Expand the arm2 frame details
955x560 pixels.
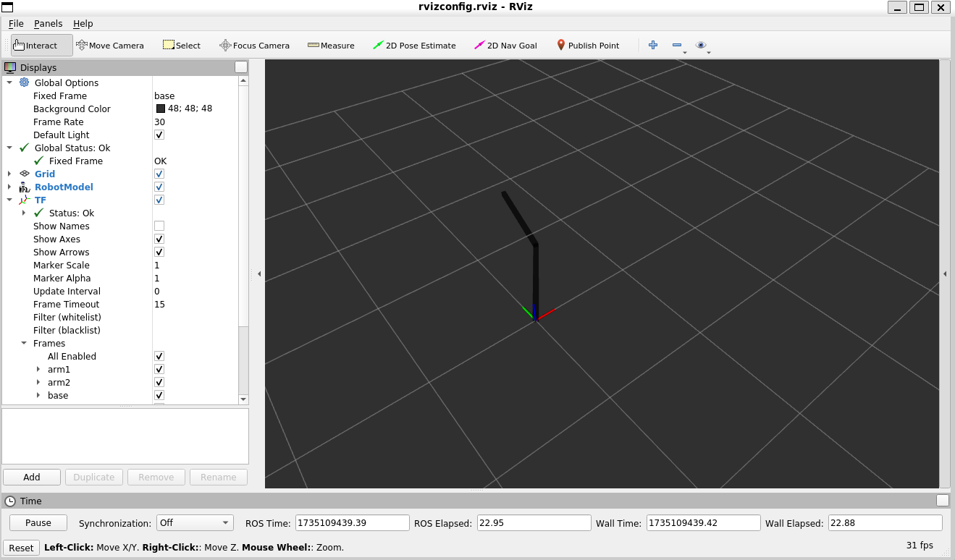coord(38,382)
